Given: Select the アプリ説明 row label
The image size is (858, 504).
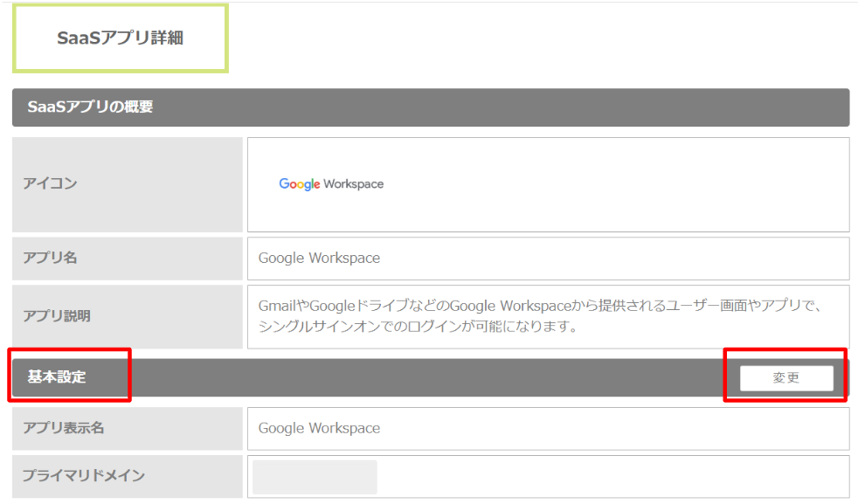Looking at the screenshot, I should point(56,316).
